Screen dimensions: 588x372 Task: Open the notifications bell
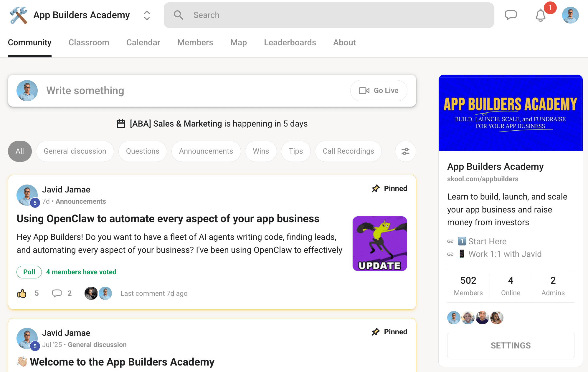click(540, 15)
